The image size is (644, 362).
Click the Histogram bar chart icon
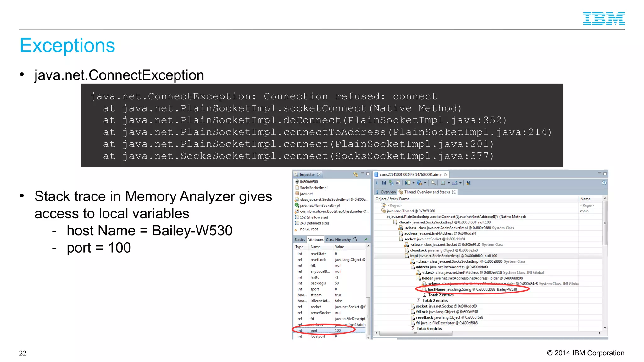(384, 183)
